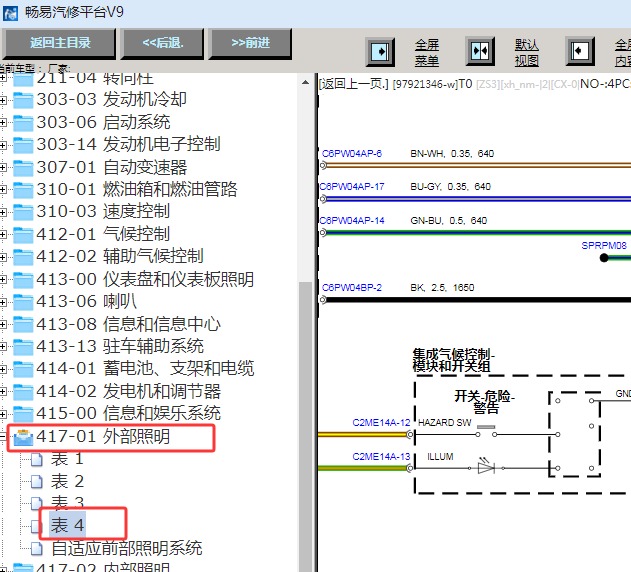Expand the 413-08 信息和信息中心 node

tap(3, 324)
